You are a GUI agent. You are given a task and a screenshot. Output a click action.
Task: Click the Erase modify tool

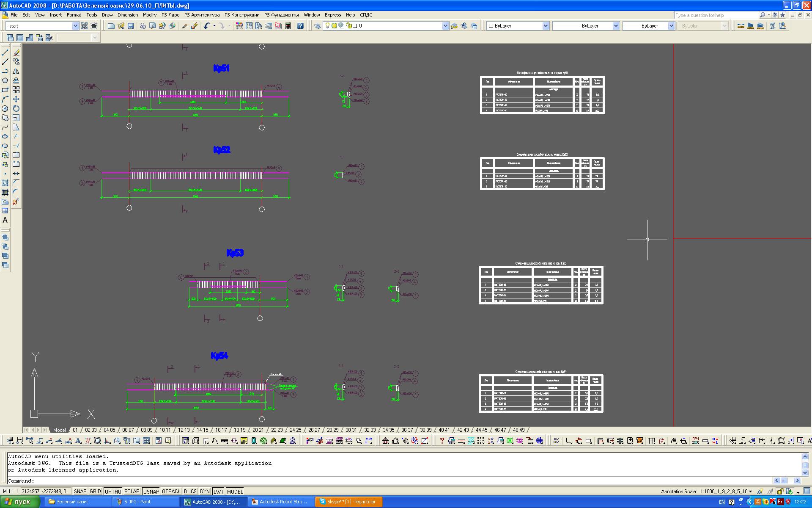tap(16, 52)
